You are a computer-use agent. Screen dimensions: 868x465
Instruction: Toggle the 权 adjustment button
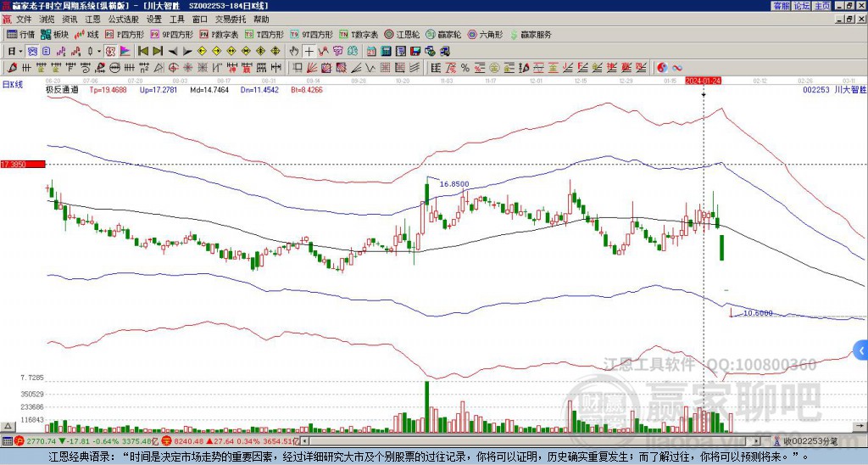point(110,52)
